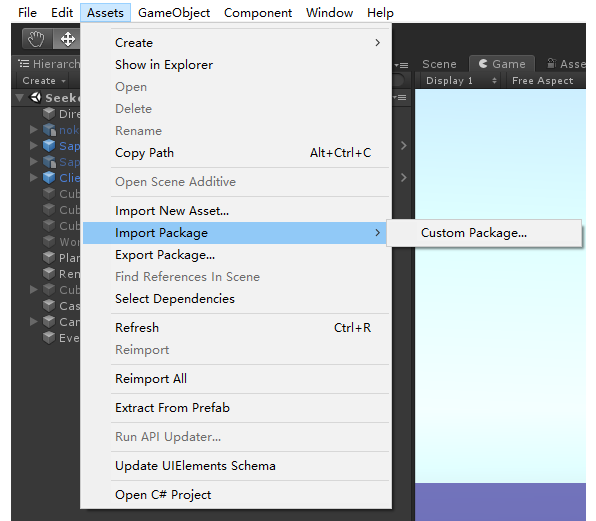Open the Hierarchy Create dropdown
The height and width of the screenshot is (521, 596).
click(x=44, y=81)
